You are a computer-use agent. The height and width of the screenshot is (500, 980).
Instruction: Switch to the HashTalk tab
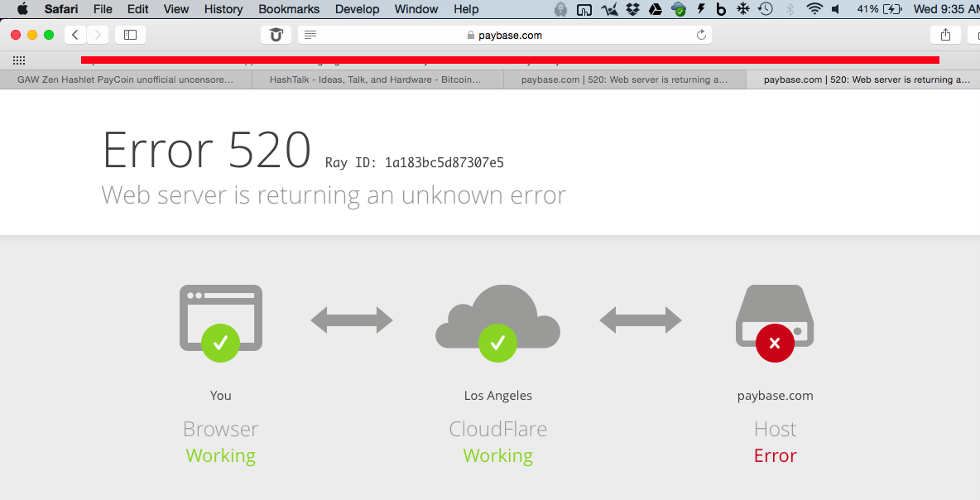(377, 79)
